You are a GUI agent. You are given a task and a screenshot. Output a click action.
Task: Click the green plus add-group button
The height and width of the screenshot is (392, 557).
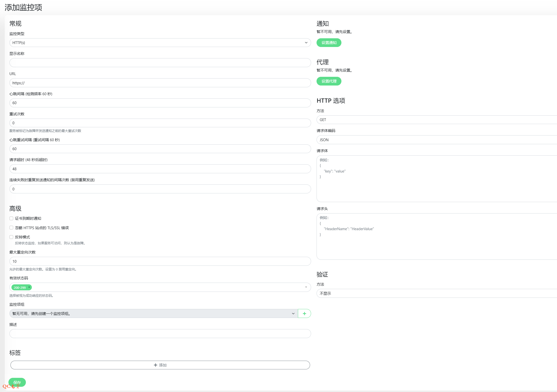coord(304,313)
